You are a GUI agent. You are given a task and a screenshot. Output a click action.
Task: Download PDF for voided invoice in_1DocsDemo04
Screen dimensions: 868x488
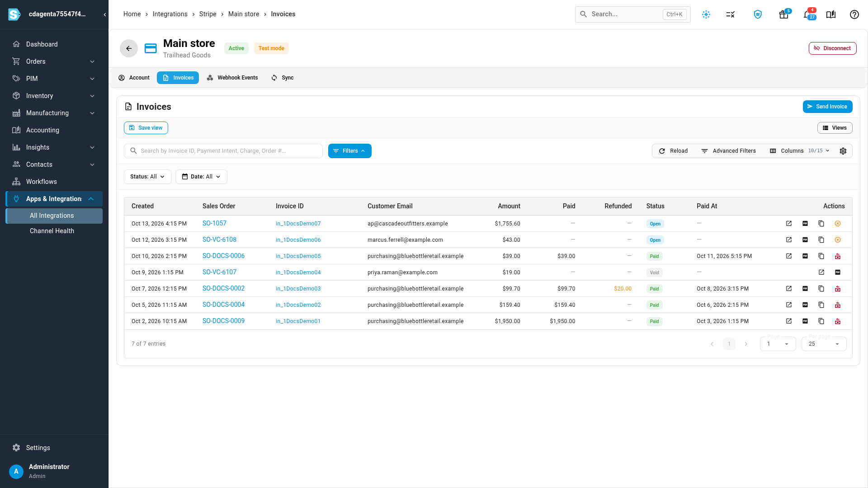pyautogui.click(x=838, y=272)
